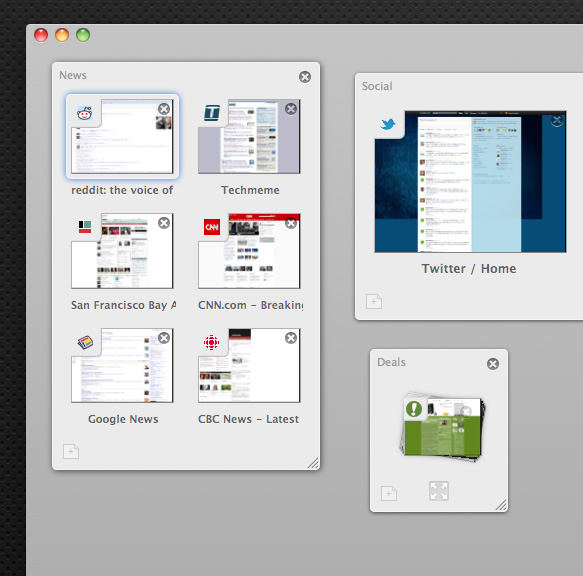Add a new tab to Social group
Image resolution: width=583 pixels, height=576 pixels.
click(x=374, y=302)
